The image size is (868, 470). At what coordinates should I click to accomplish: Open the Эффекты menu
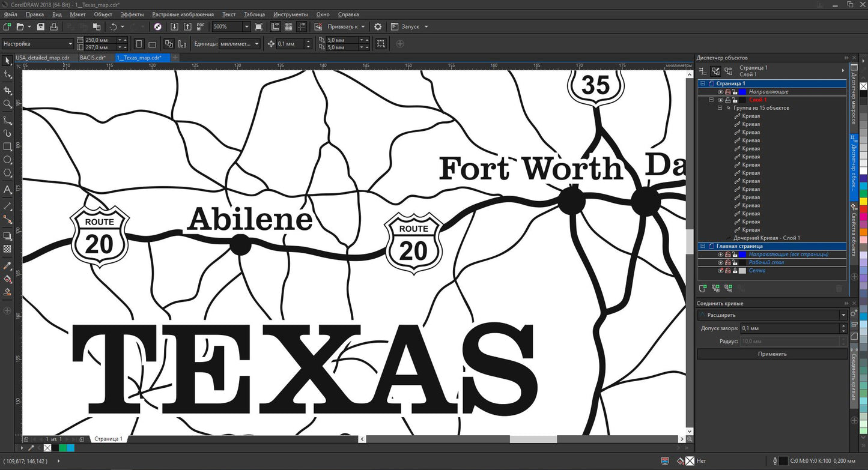[132, 14]
